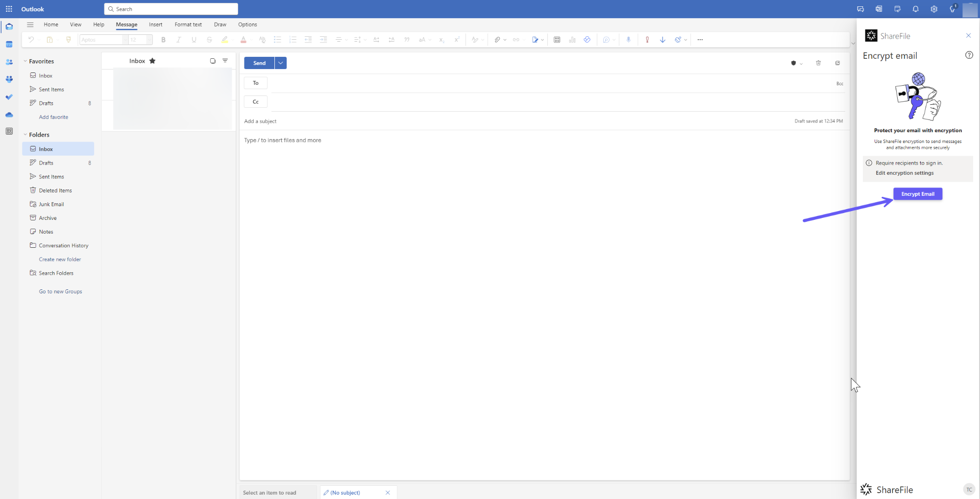Toggle Quote block formatting
980x499 pixels.
pos(407,40)
